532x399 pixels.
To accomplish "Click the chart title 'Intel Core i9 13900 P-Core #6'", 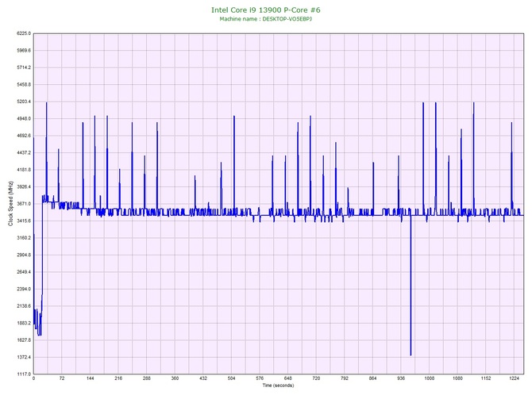I will (266, 10).
